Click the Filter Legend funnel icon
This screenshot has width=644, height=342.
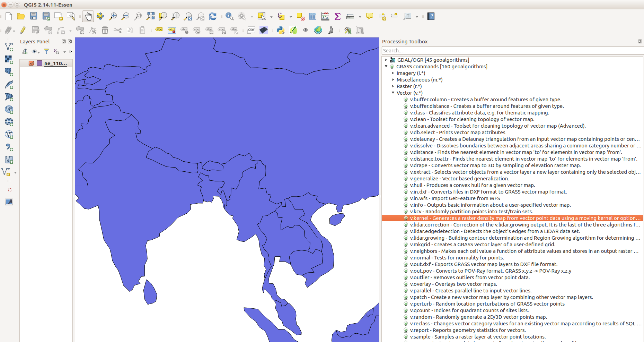click(46, 51)
